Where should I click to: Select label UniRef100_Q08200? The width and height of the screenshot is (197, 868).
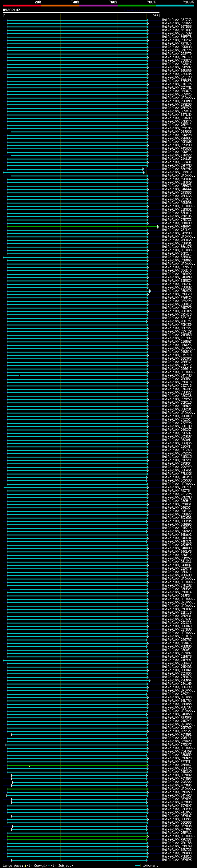point(177,782)
